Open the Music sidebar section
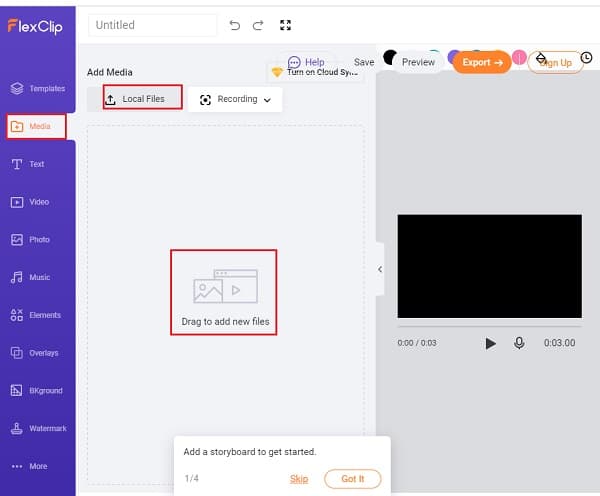The image size is (600, 496). coord(30,277)
